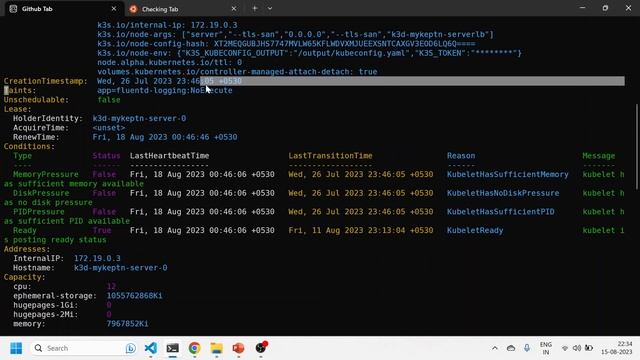
Task: Click the AcquireTime <unset> value
Action: point(109,128)
